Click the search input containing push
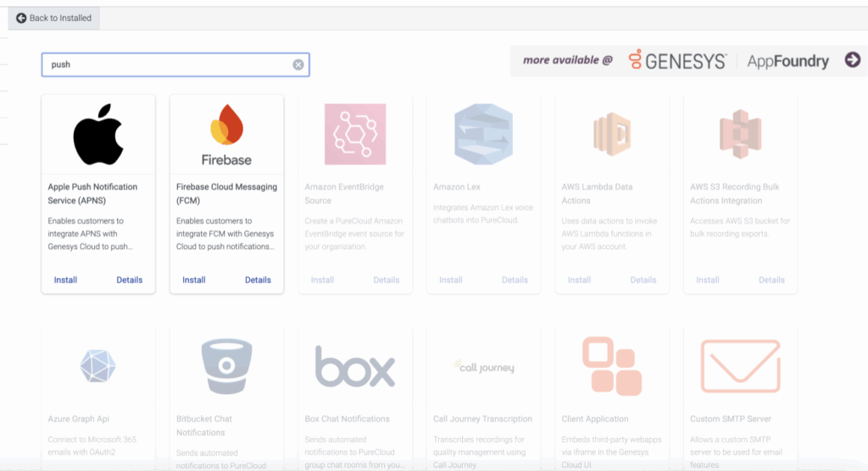The image size is (868, 471). (x=165, y=64)
